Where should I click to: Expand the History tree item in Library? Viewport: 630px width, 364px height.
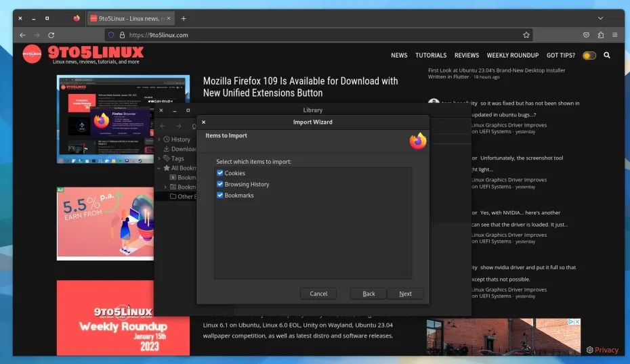coord(159,139)
